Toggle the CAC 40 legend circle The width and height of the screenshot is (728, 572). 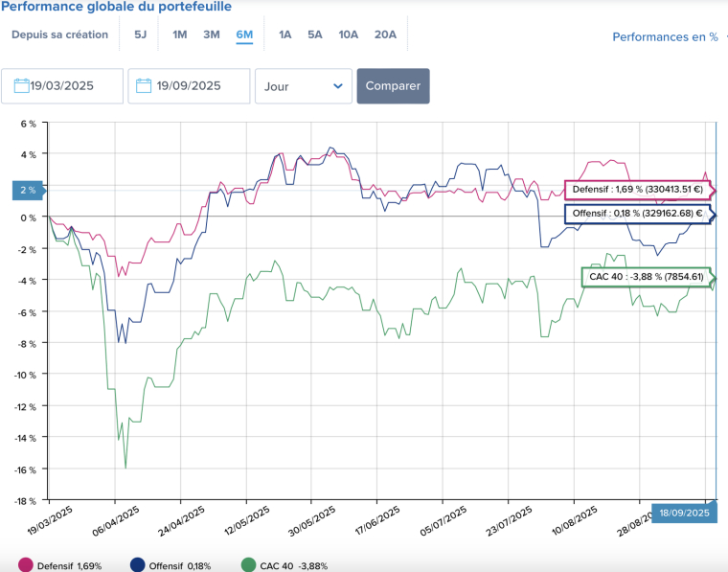pyautogui.click(x=249, y=565)
